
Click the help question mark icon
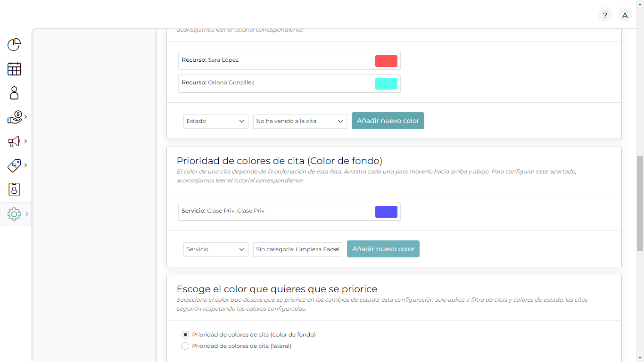click(x=605, y=15)
